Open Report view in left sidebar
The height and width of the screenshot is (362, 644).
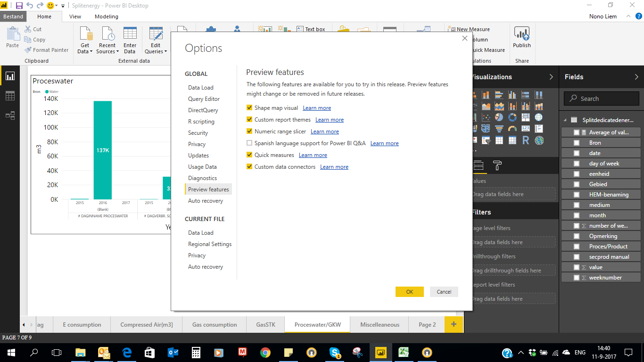click(x=10, y=76)
